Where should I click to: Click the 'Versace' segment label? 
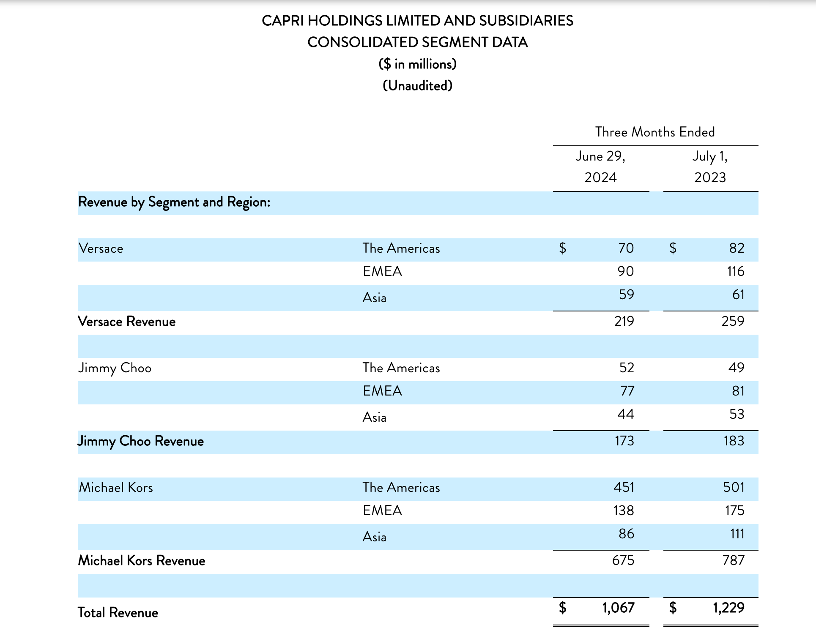coord(101,248)
